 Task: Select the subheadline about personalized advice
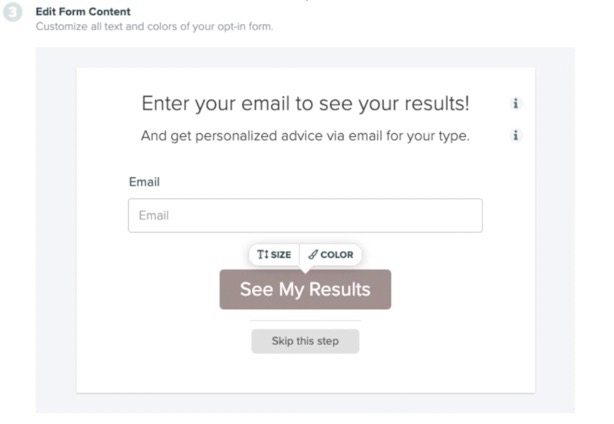click(305, 136)
